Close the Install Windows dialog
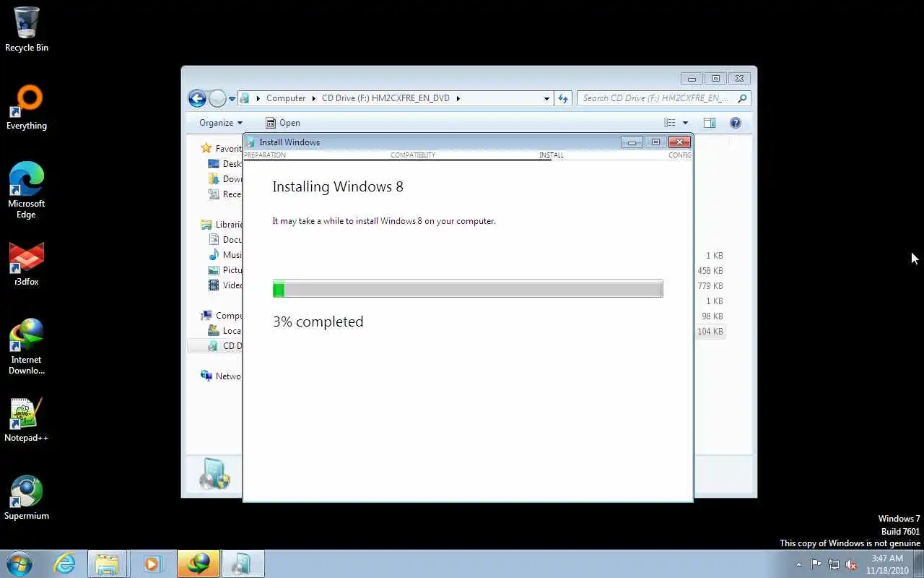The image size is (924, 578). 679,142
